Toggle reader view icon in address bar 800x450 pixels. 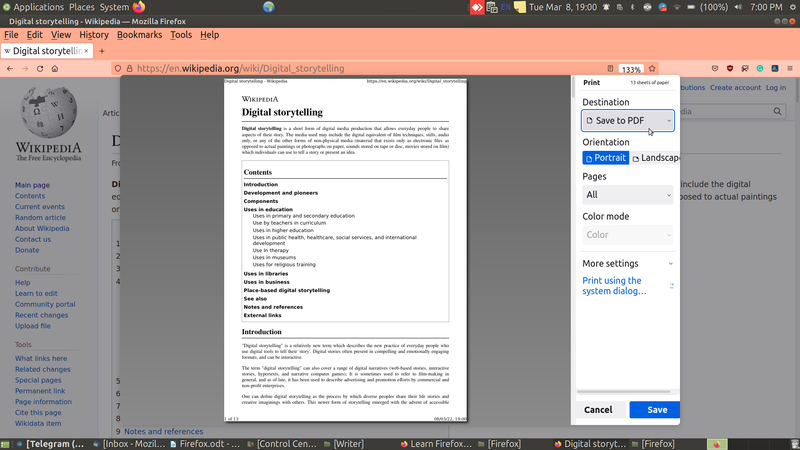[x=610, y=69]
